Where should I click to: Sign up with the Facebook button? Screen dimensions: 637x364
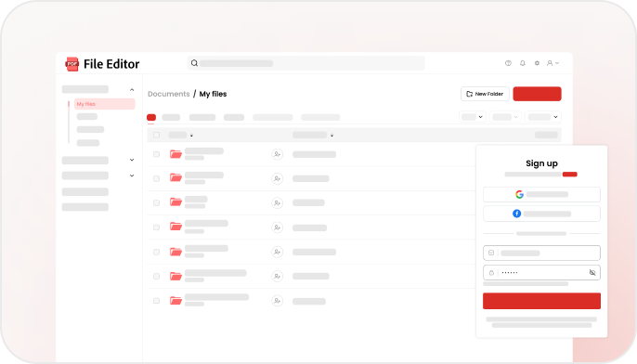coord(541,214)
